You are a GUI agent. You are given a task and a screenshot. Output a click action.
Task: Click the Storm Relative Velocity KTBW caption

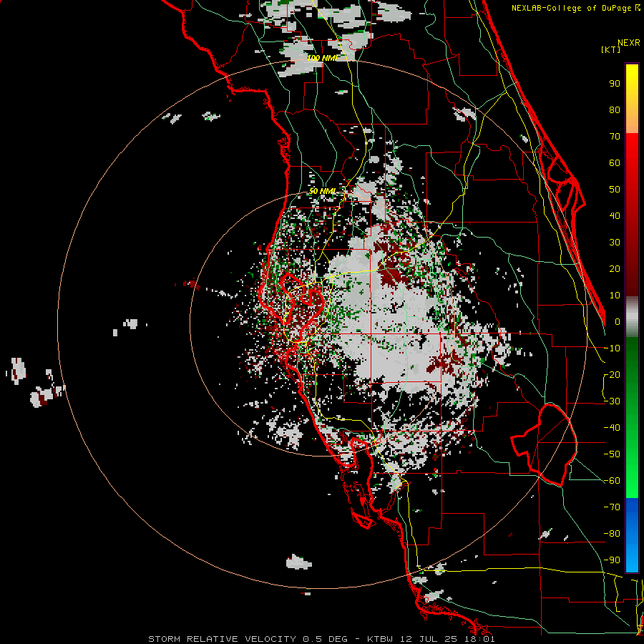(x=321, y=639)
